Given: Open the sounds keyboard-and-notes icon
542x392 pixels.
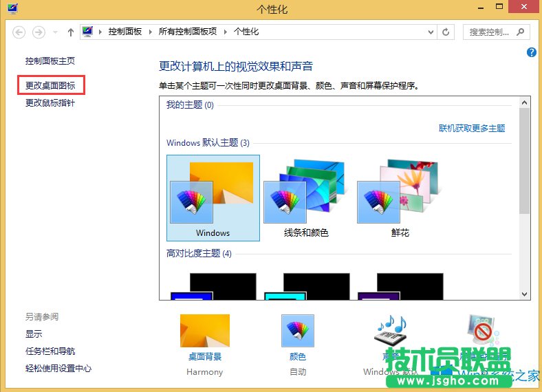Looking at the screenshot, I should [391, 331].
